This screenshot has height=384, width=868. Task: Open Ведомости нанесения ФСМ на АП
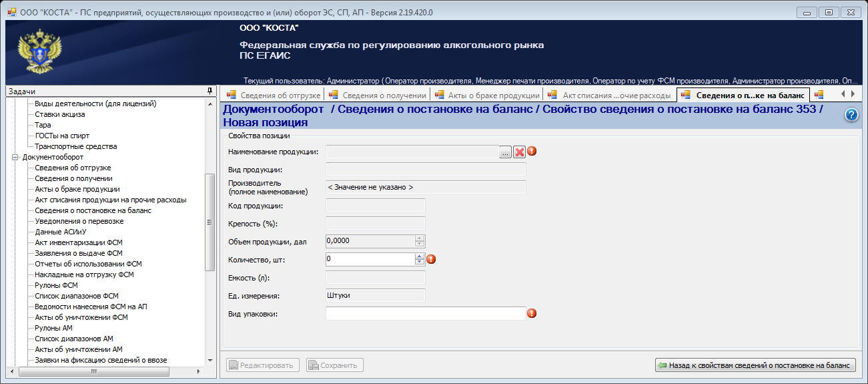pyautogui.click(x=91, y=307)
